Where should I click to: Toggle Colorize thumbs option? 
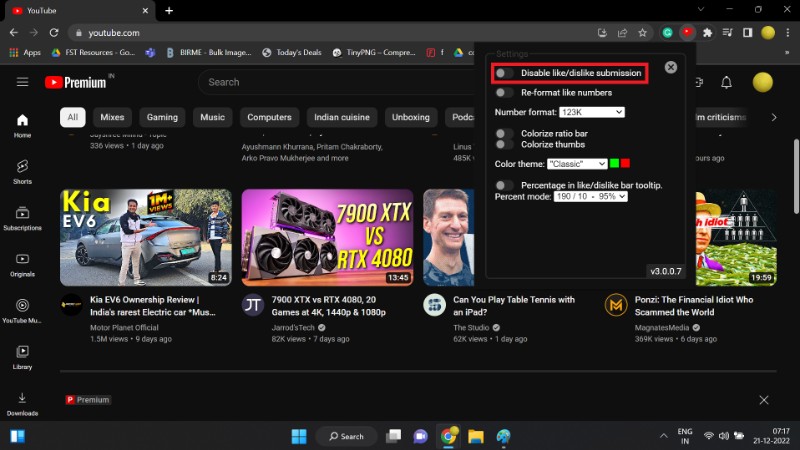click(x=505, y=144)
